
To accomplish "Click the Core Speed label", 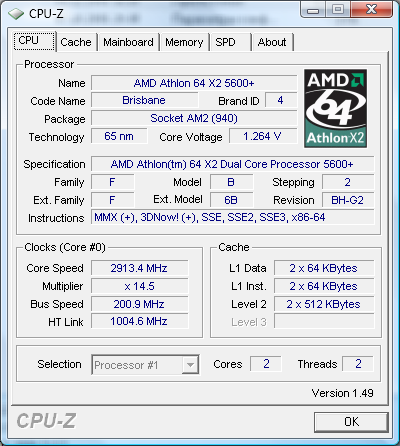I will click(55, 268).
